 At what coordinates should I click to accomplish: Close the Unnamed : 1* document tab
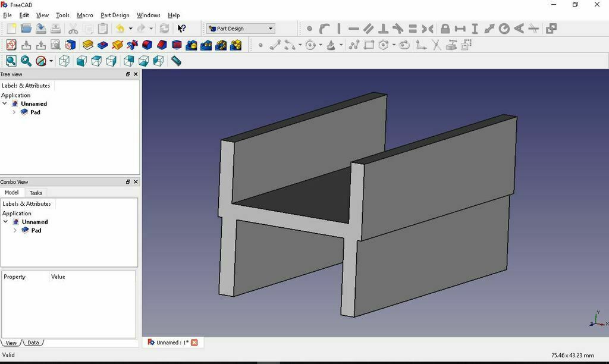[x=194, y=342]
